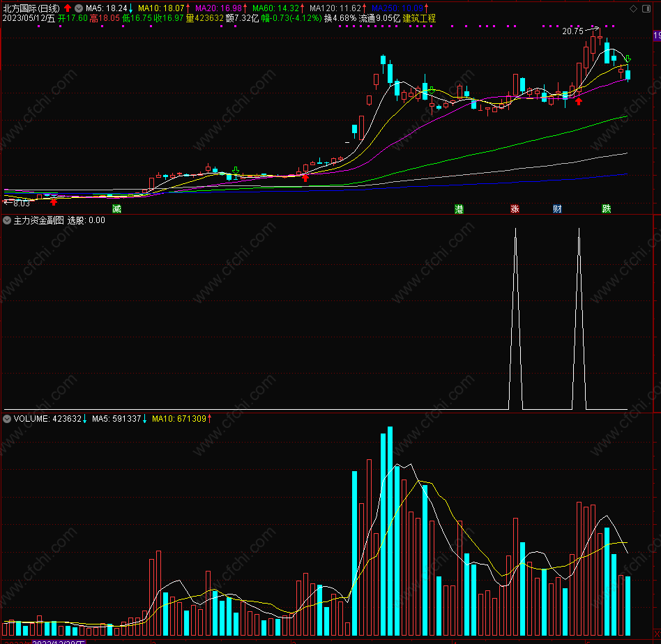Click the red up-arrow beside 北方国际 title
The width and height of the screenshot is (661, 644).
coord(68,8)
